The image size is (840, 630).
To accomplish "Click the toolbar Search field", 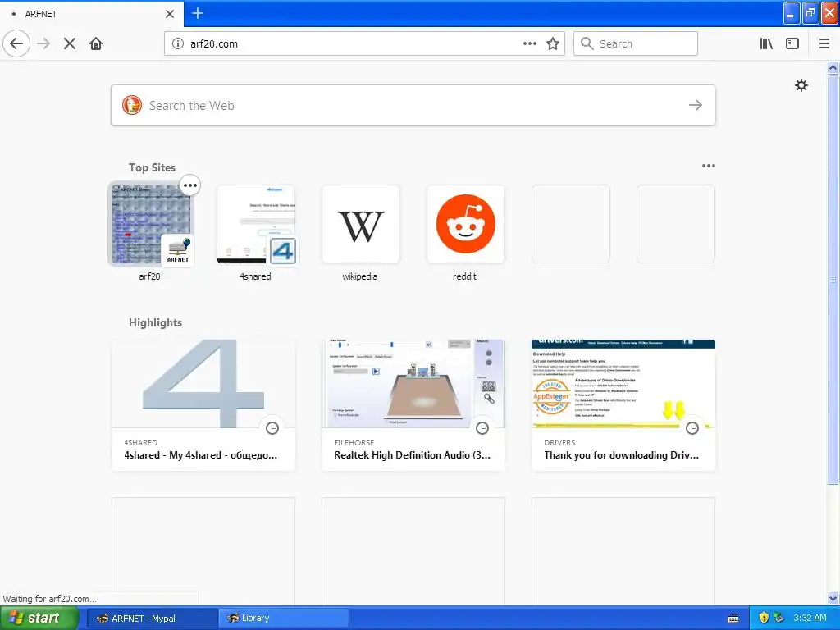I will pyautogui.click(x=636, y=43).
